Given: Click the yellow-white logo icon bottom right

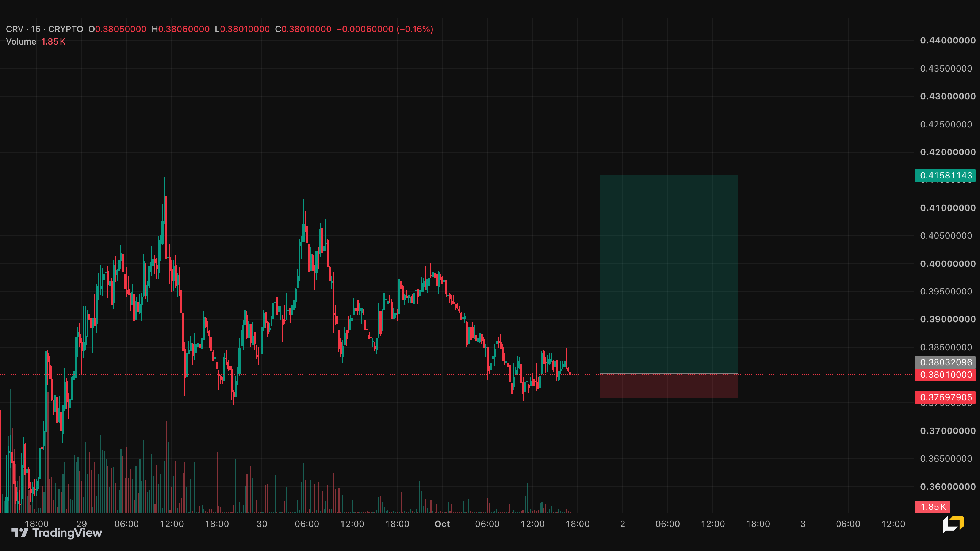Looking at the screenshot, I should [x=953, y=524].
